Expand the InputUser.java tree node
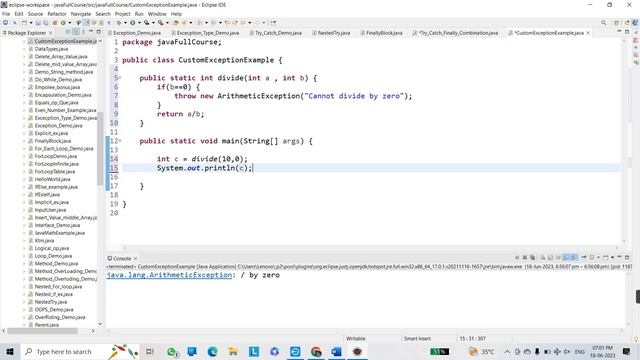The height and width of the screenshot is (360, 640). [24, 210]
